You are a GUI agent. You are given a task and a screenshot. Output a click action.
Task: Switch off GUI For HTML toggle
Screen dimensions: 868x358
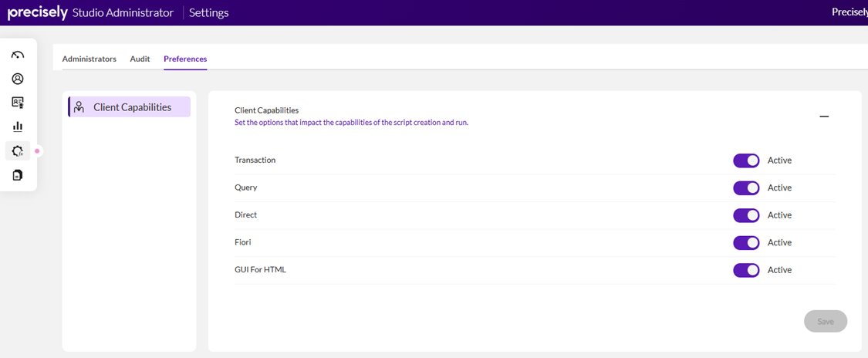click(746, 270)
